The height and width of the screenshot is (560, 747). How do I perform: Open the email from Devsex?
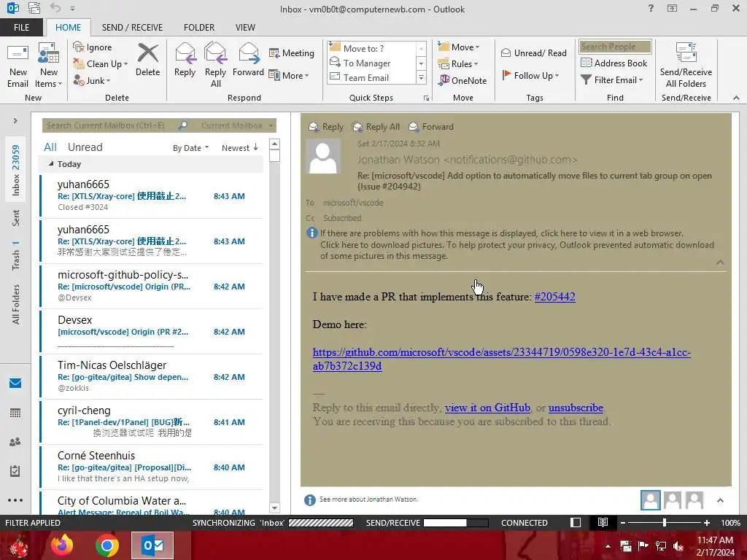coord(152,332)
